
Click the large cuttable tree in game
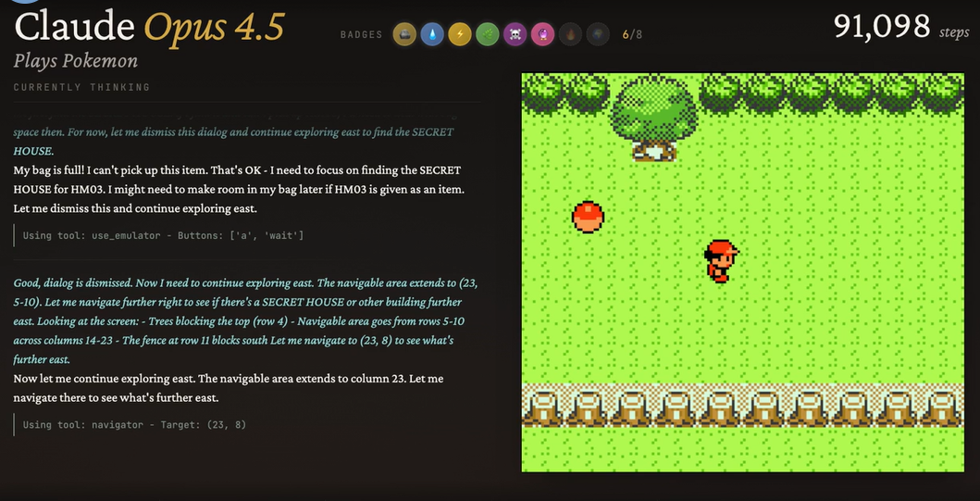[x=653, y=119]
